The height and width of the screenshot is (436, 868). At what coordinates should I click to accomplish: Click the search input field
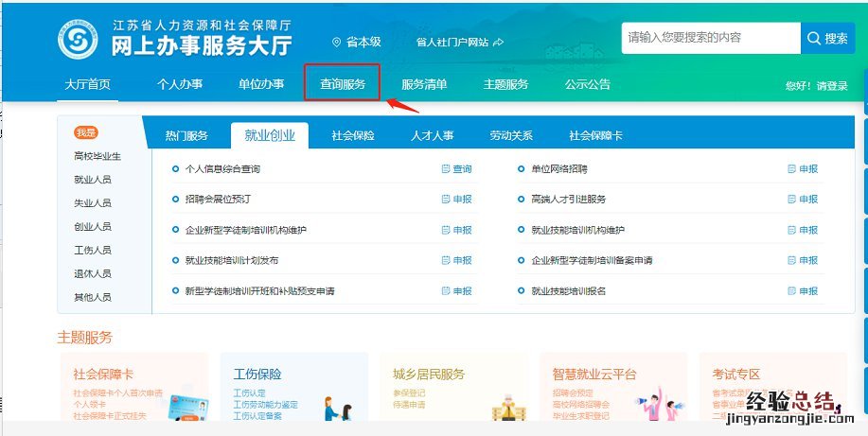pyautogui.click(x=710, y=38)
